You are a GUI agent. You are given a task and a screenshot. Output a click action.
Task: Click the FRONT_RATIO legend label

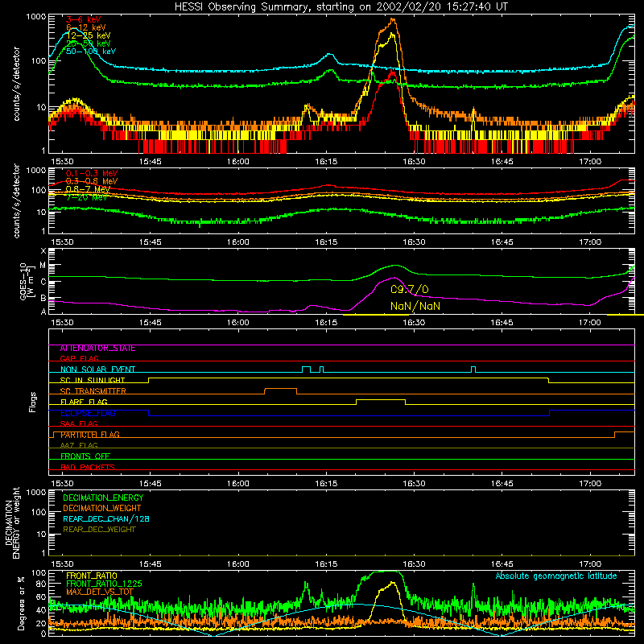[92, 576]
